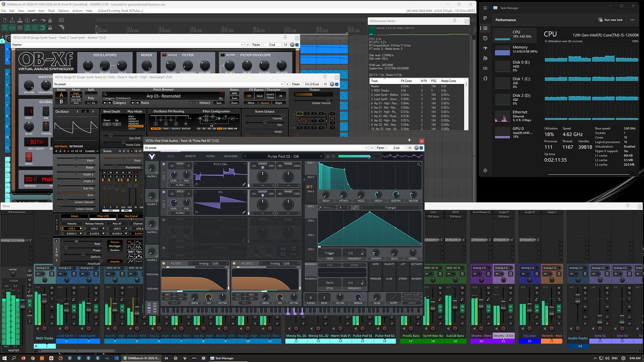Click the Param button in Vital window
The width and height of the screenshot is (644, 362).
point(380,148)
